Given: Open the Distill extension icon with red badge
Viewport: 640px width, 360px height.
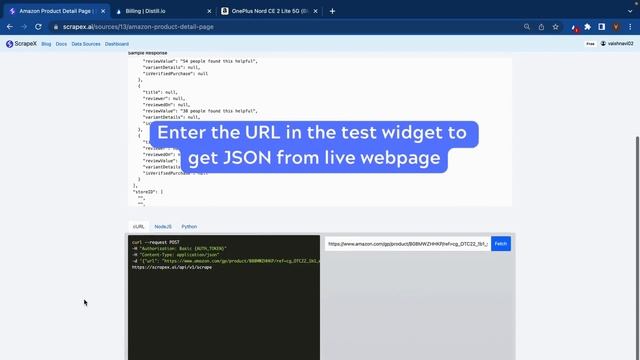Looking at the screenshot, I should tap(574, 27).
